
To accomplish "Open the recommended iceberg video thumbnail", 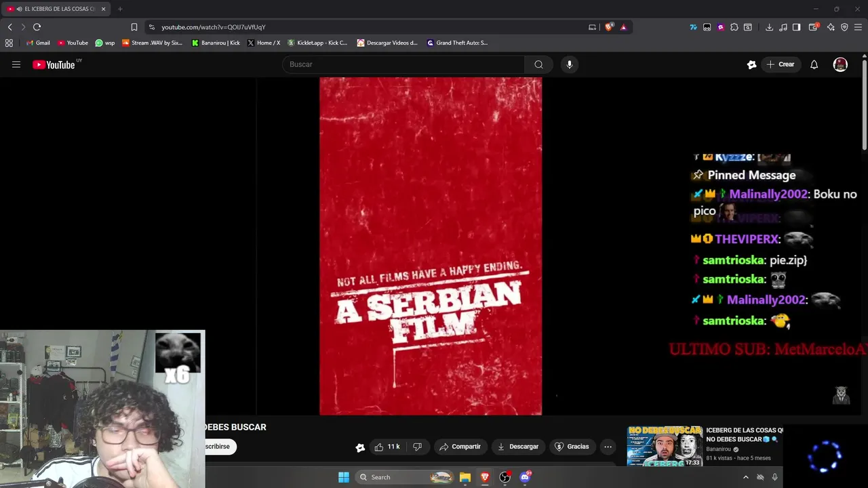I will (x=665, y=447).
